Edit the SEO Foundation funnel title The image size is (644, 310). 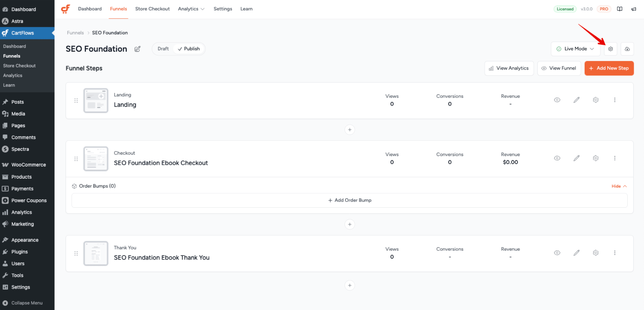pos(138,49)
